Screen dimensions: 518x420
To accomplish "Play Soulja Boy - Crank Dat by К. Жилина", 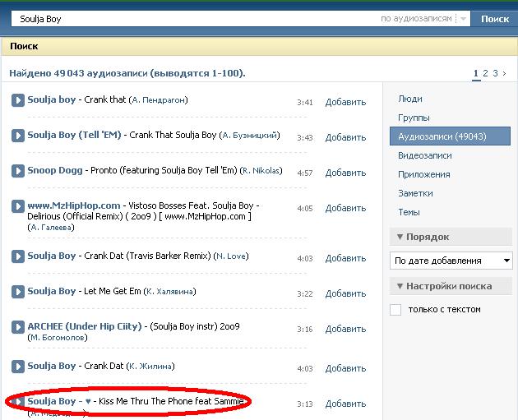I will click(x=18, y=367).
